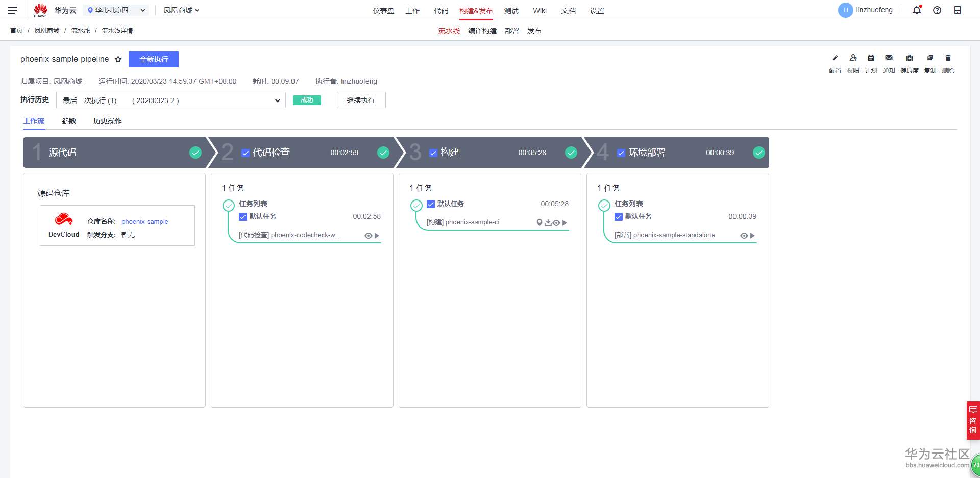The width and height of the screenshot is (980, 478).
Task: Select 部署 sub-navigation item
Action: coord(512,31)
